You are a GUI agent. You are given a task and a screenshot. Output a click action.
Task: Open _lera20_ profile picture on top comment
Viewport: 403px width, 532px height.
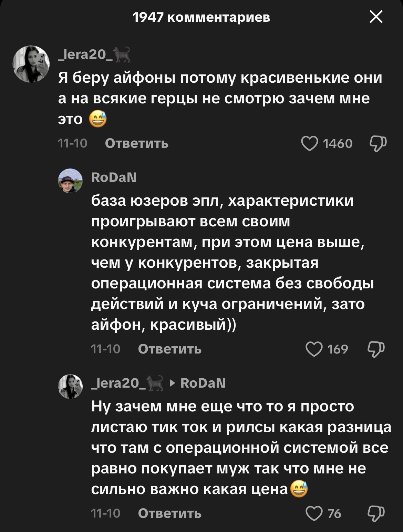pos(31,64)
